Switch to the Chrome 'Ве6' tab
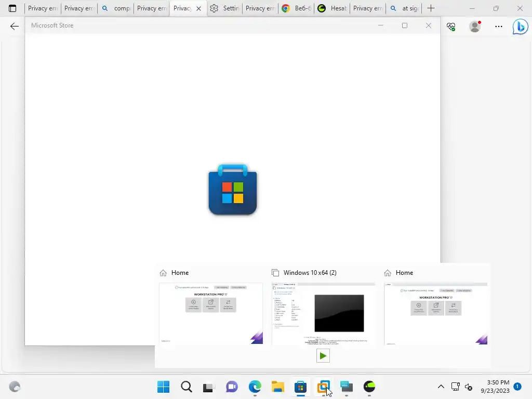The width and height of the screenshot is (532, 399). tap(296, 8)
